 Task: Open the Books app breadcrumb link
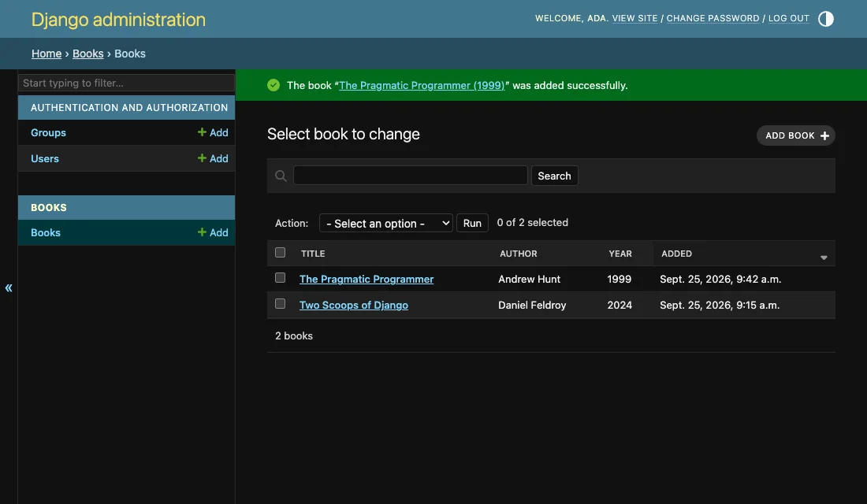coord(88,54)
